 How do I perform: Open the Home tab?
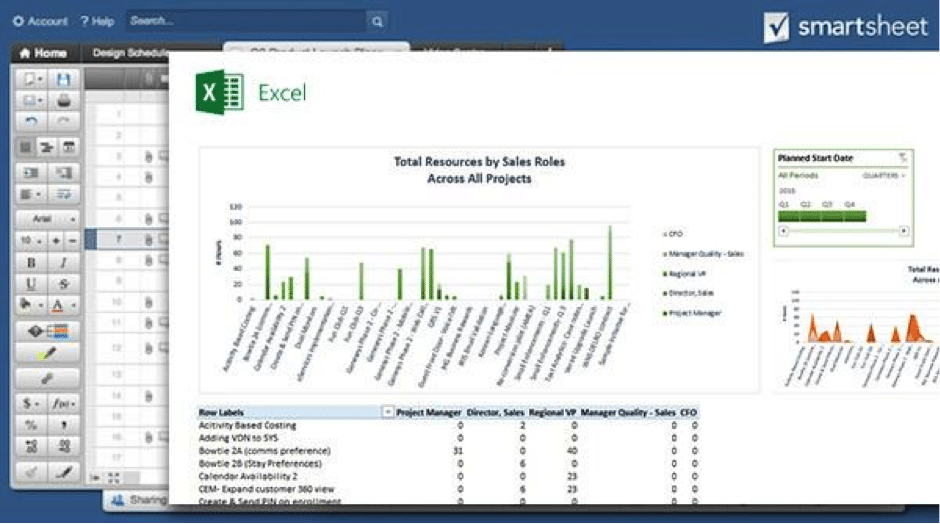click(x=43, y=53)
